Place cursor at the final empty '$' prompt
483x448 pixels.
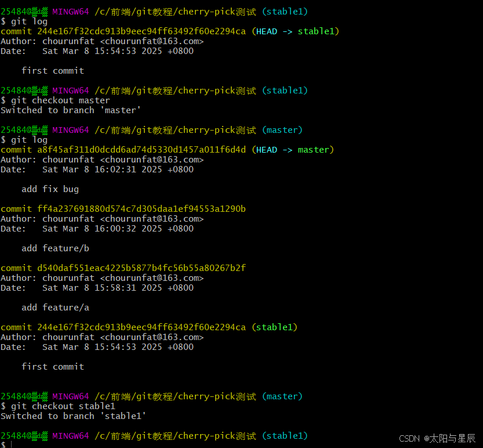(11, 445)
